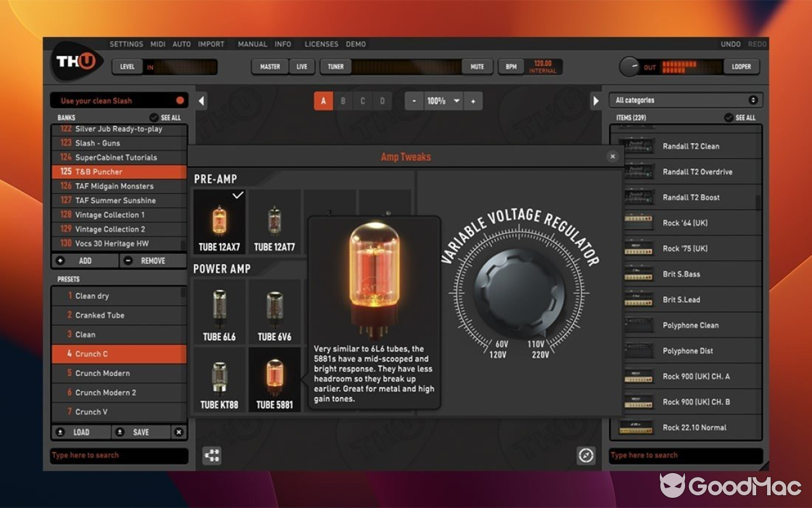The image size is (812, 508).
Task: Open the All categories dropdown
Action: (686, 100)
